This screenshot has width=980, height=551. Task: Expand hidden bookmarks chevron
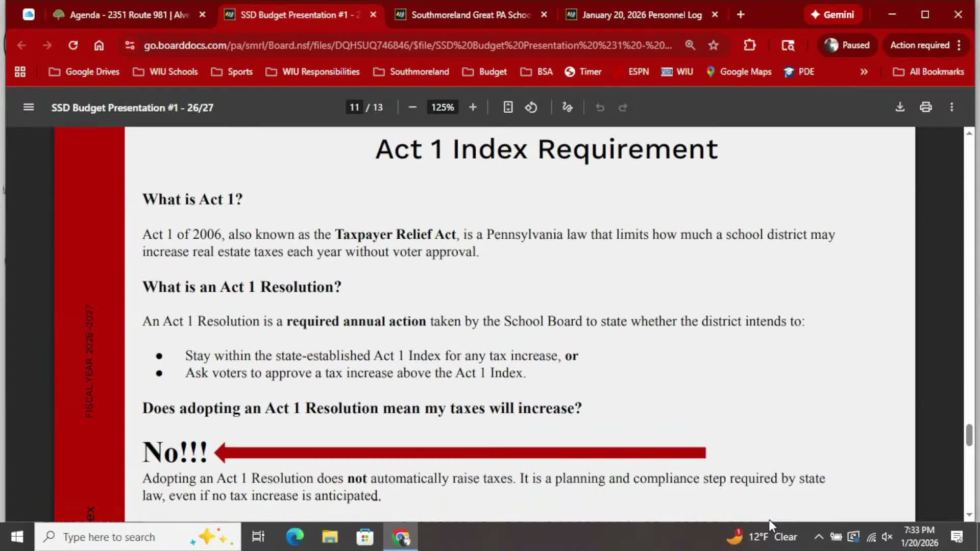864,72
